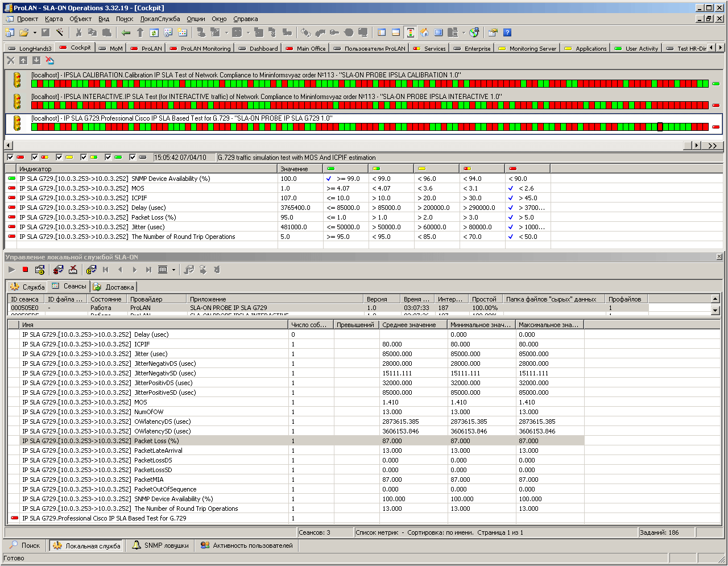This screenshot has width=728, height=566.
Task: Open the Доставка tab
Action: click(114, 287)
